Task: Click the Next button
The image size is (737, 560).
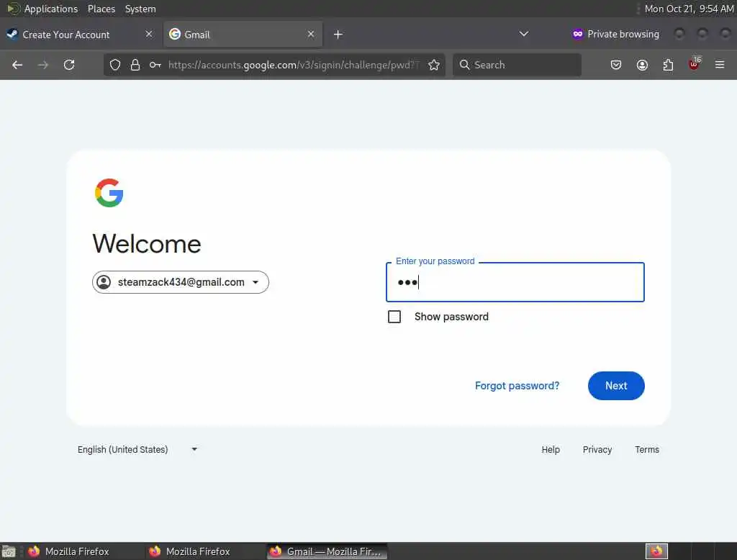Action: [x=616, y=386]
